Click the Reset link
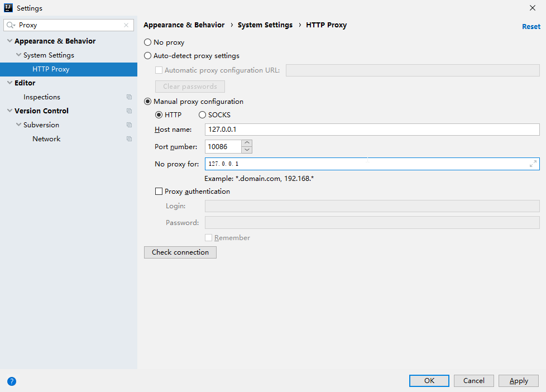Screen dimensions: 546x392 click(531, 26)
